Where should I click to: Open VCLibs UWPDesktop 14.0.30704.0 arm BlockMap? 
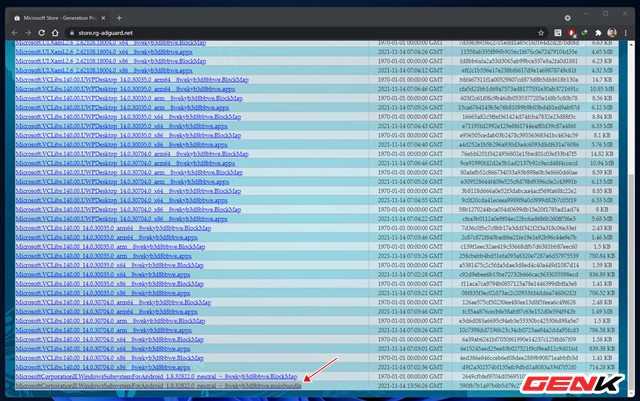(129, 172)
